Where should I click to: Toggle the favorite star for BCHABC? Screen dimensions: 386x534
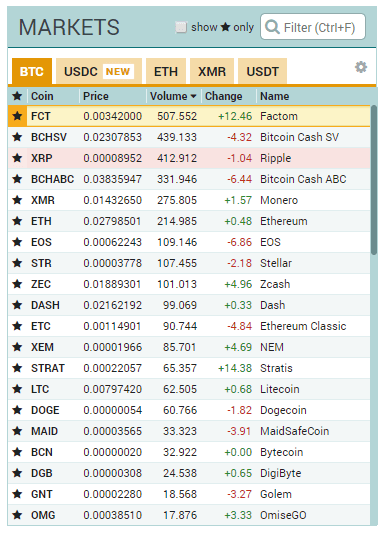pyautogui.click(x=17, y=179)
